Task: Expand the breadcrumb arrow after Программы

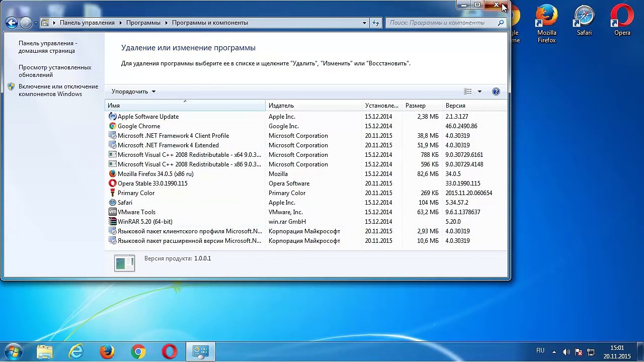Action: (x=166, y=23)
